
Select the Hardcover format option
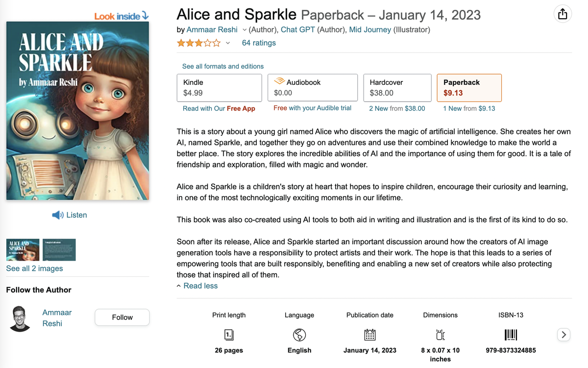pyautogui.click(x=397, y=87)
